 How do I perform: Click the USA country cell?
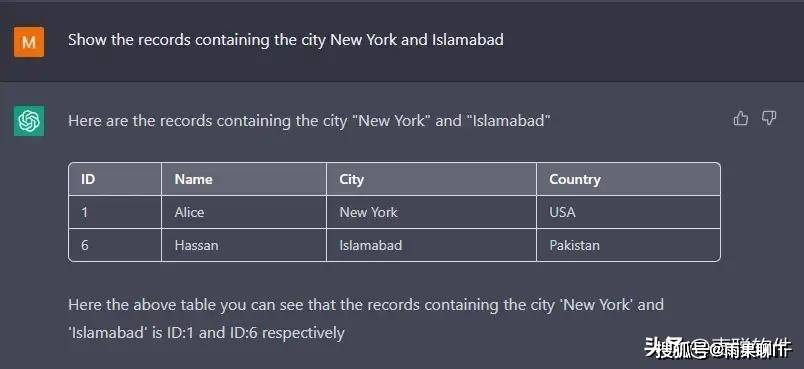[x=628, y=212]
